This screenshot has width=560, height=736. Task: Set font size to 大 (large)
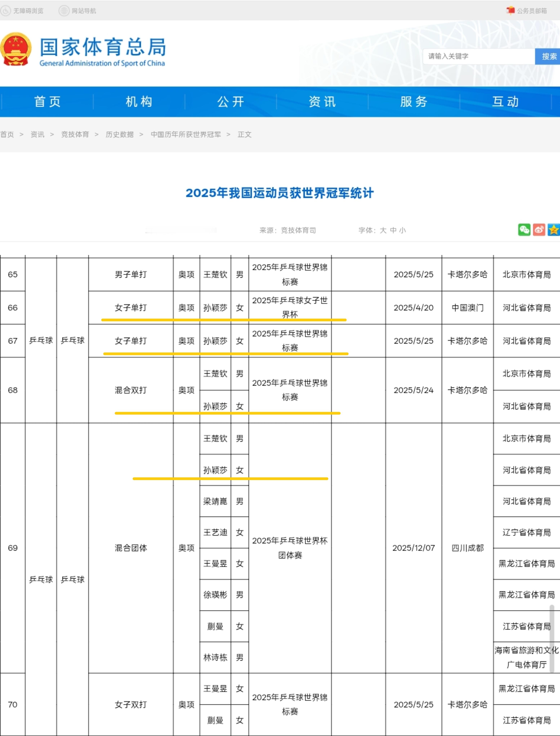point(383,230)
